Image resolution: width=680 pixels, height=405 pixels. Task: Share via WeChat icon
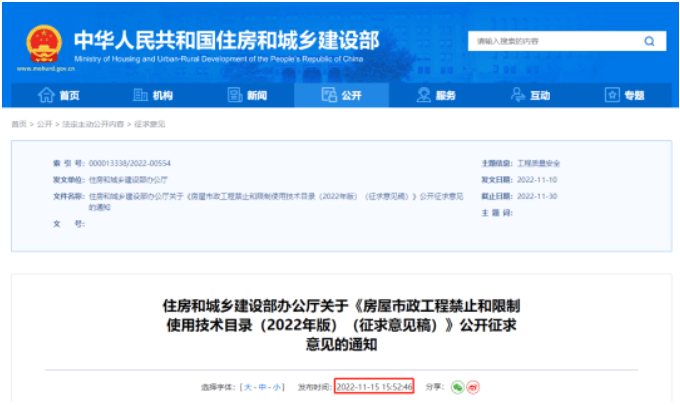(x=458, y=387)
